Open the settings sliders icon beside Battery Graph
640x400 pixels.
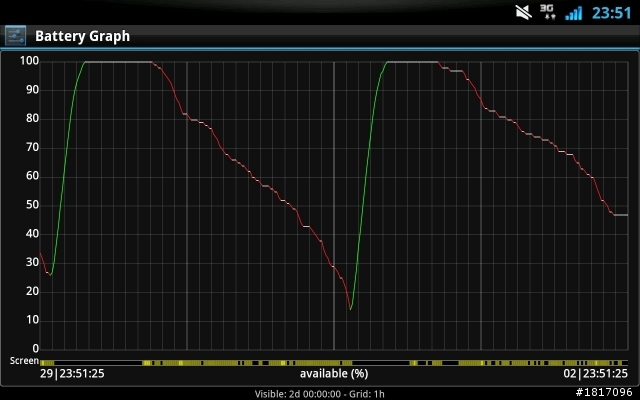16,36
